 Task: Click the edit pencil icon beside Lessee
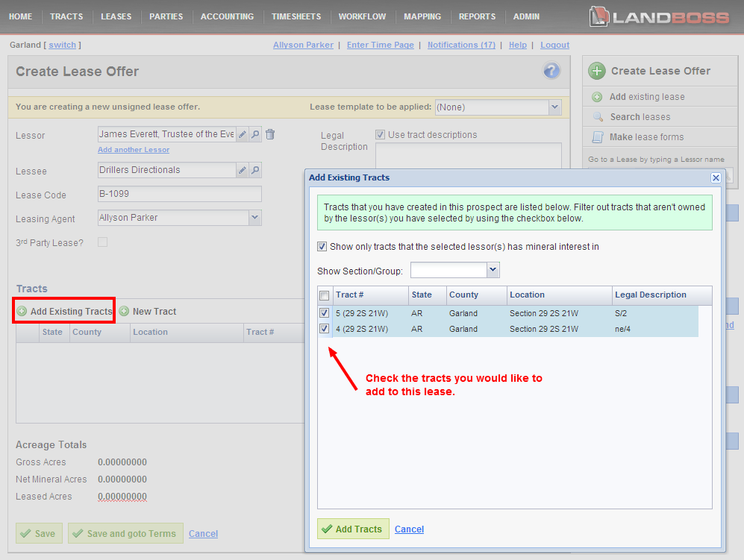point(243,171)
